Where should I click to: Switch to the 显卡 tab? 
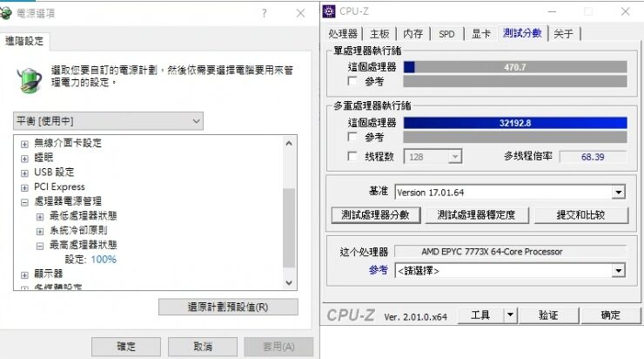(480, 34)
